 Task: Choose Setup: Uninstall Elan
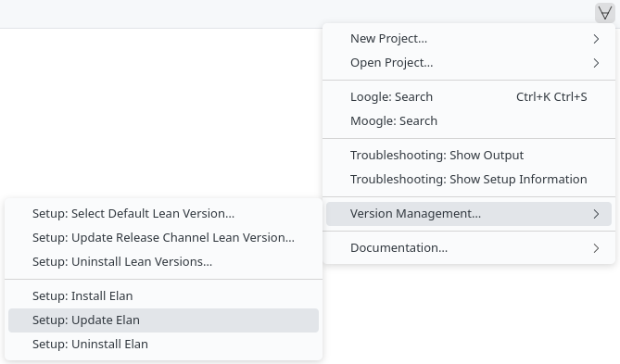[x=163, y=345]
